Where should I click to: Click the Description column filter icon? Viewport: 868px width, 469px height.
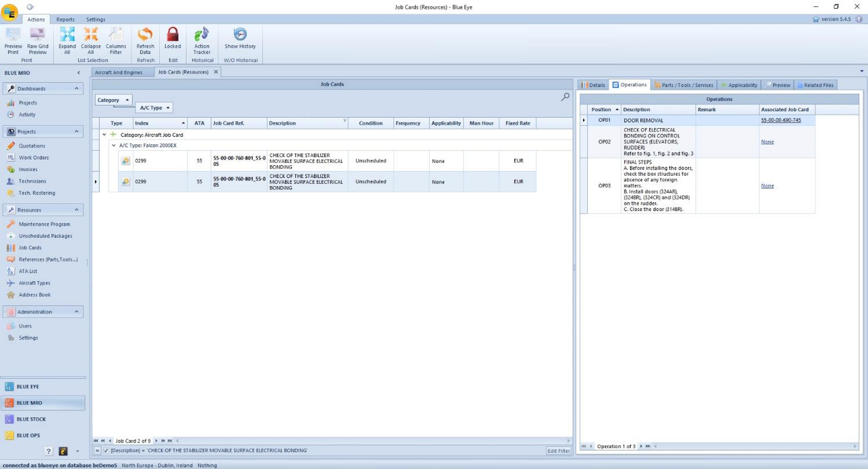click(x=345, y=120)
